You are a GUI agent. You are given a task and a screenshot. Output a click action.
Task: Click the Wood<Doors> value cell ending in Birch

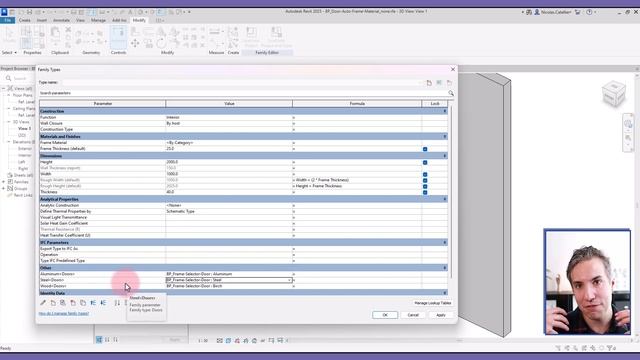(229, 286)
